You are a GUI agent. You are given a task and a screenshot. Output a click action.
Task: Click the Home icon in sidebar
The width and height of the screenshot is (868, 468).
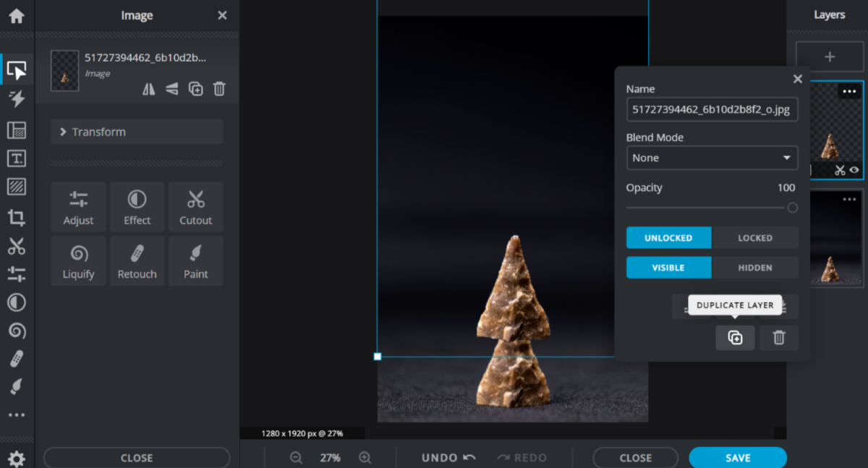[16, 16]
